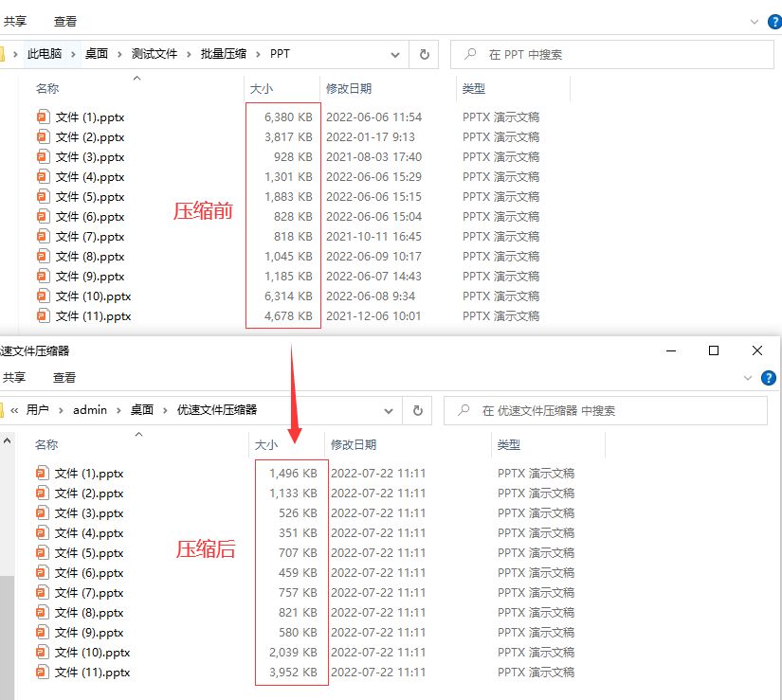This screenshot has width=782, height=700.
Task: Select 文件 (6).pptx icon sized 828 KB
Action: coord(43,217)
